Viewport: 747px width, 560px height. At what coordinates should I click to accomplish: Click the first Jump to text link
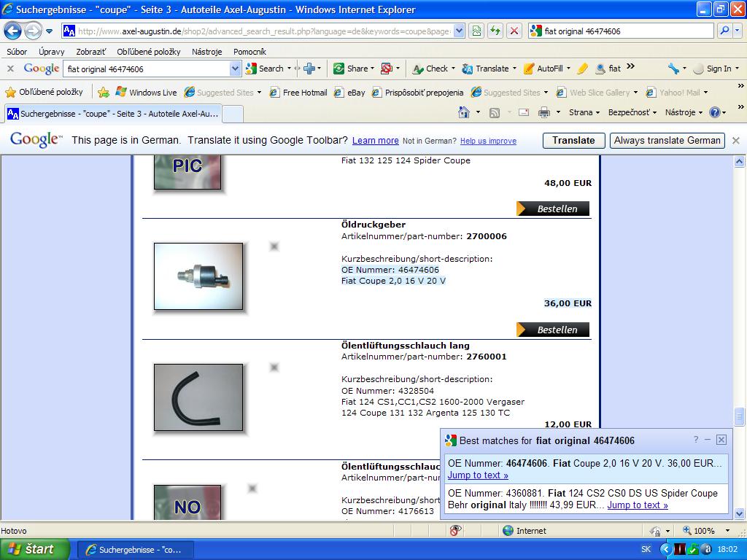coord(478,475)
